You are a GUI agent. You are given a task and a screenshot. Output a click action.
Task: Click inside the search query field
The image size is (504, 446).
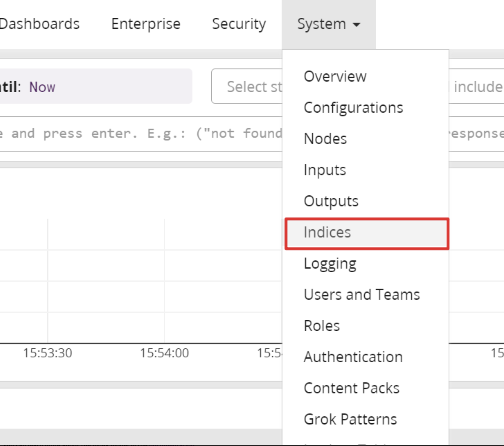142,133
